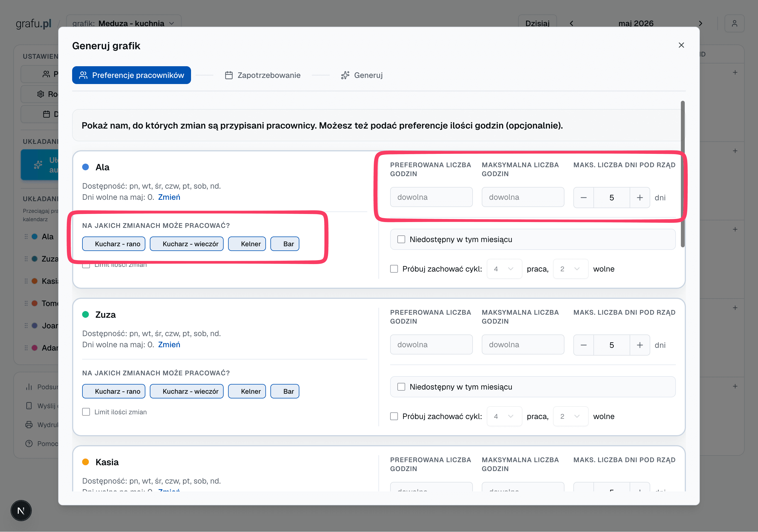Decrease Ala's max consecutive days with minus
758x532 pixels.
583,197
